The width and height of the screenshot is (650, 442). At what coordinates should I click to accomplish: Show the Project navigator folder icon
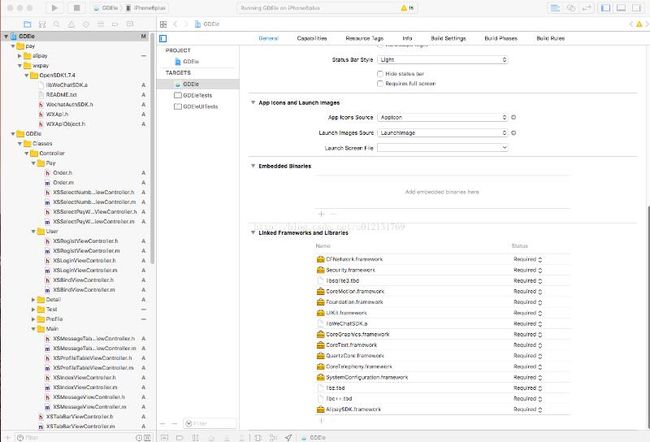[27, 24]
